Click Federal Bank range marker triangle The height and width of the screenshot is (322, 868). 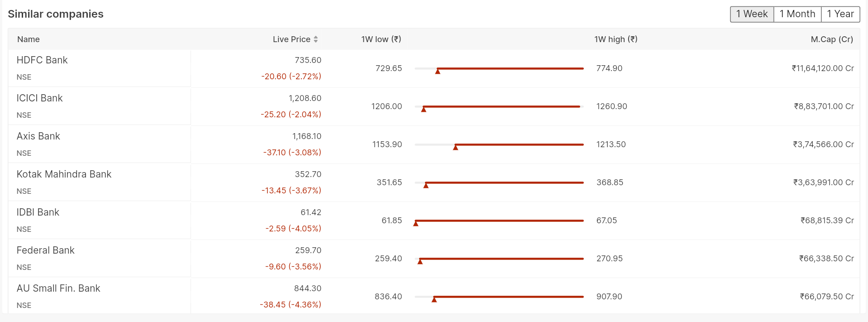pyautogui.click(x=420, y=261)
